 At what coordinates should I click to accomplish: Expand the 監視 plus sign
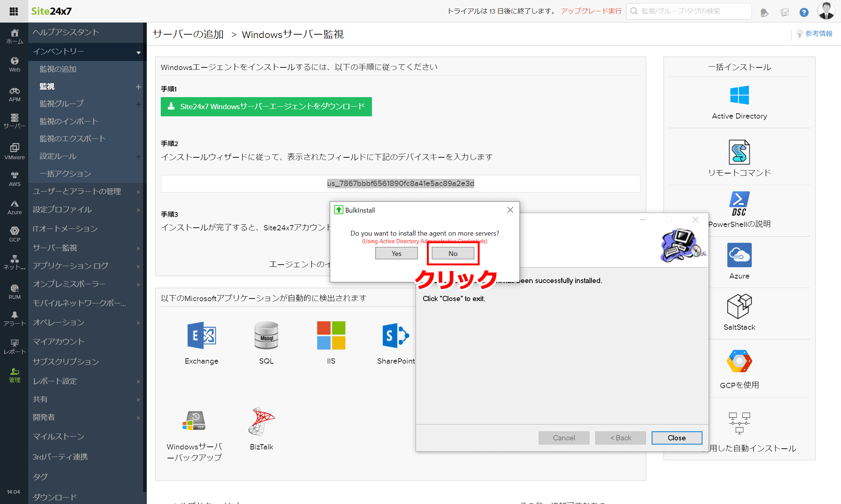pyautogui.click(x=139, y=87)
